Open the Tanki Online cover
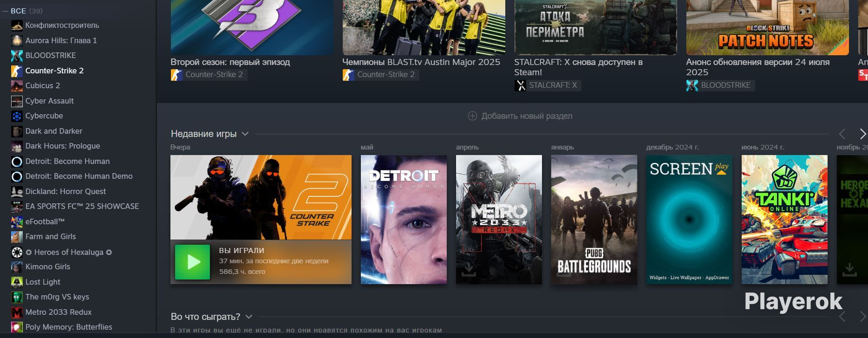Screen dimensions: 868x338 (x=784, y=220)
